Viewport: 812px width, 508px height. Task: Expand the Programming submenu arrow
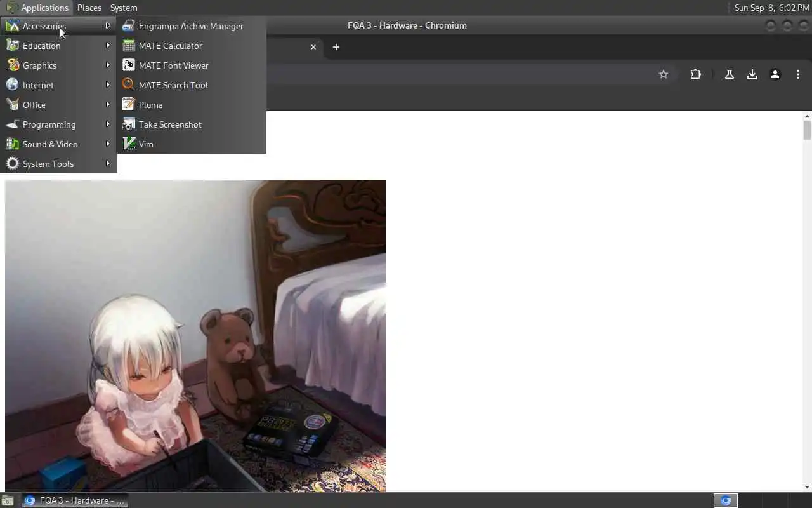[x=108, y=124]
